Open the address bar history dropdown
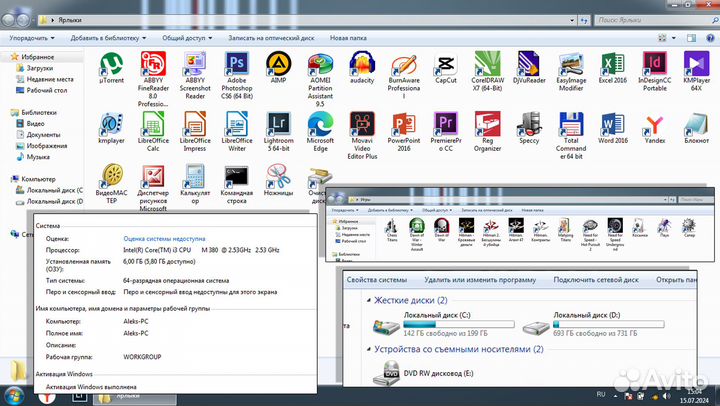Image resolution: width=720 pixels, height=406 pixels. (x=572, y=20)
